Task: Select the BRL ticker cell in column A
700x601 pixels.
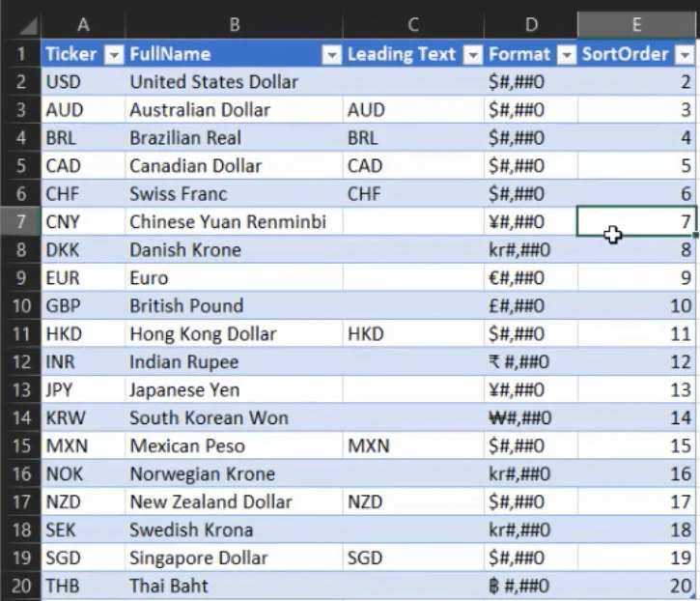Action: (83, 137)
